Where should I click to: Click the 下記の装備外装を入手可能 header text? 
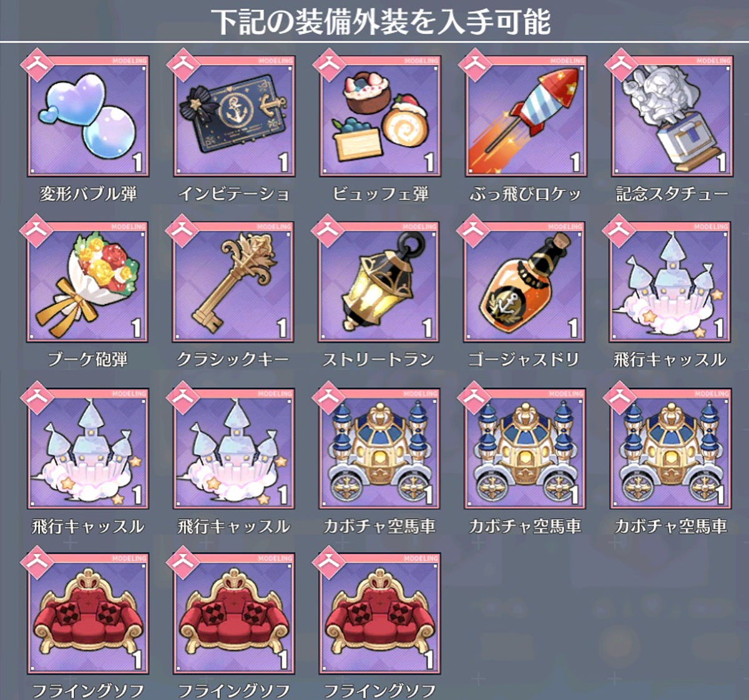pos(381,21)
